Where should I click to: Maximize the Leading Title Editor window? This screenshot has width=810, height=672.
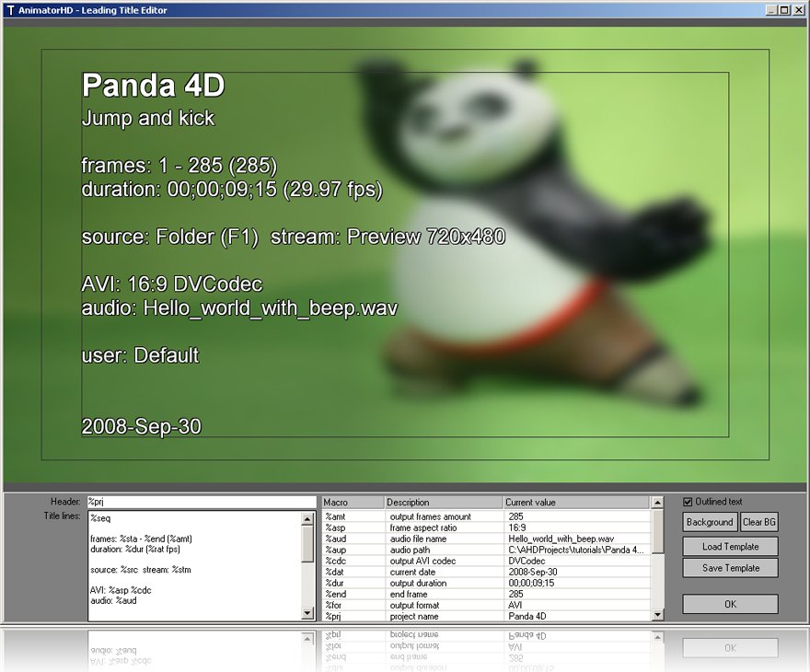pyautogui.click(x=783, y=10)
